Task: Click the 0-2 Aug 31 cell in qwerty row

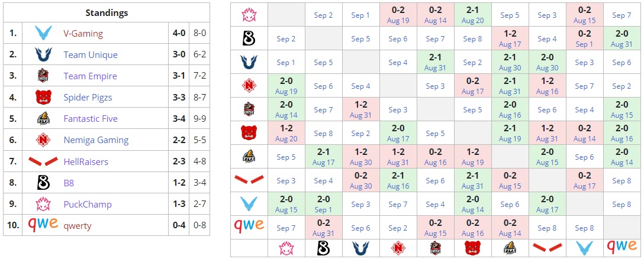Action: [323, 228]
